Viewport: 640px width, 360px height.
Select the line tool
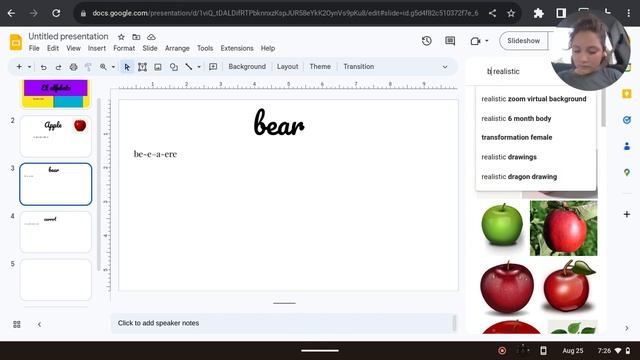click(x=189, y=67)
